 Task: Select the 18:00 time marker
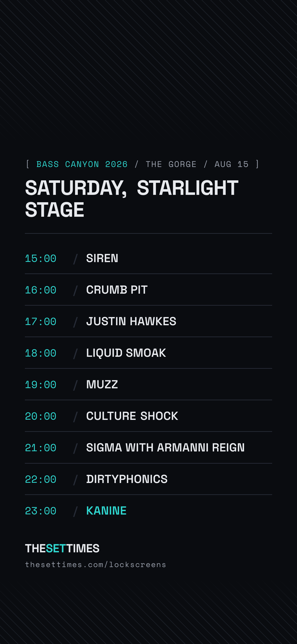coord(41,353)
